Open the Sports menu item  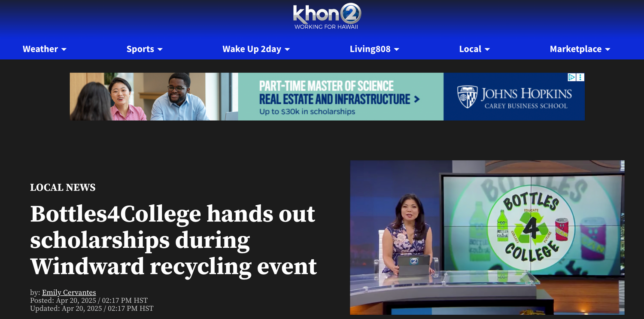(x=140, y=49)
